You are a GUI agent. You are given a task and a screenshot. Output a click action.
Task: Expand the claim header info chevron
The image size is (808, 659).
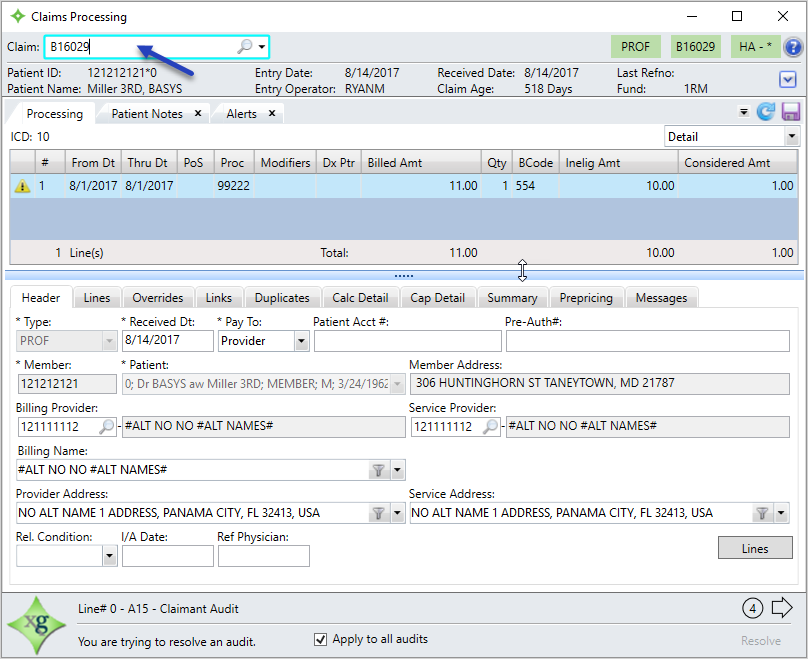tap(787, 79)
